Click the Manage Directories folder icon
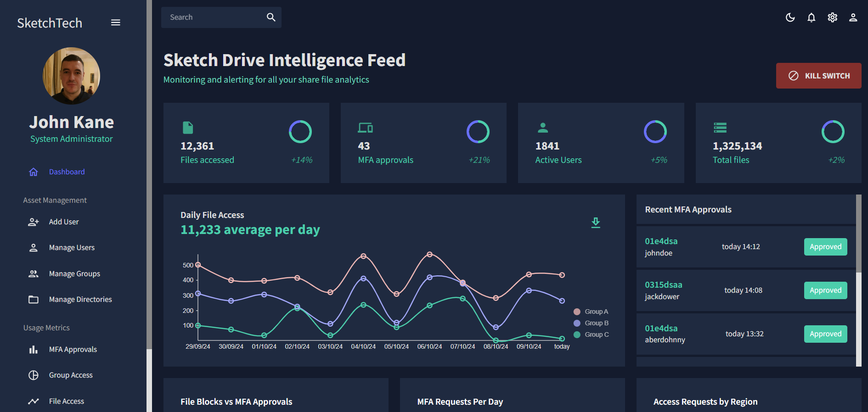The width and height of the screenshot is (868, 412). coord(34,300)
